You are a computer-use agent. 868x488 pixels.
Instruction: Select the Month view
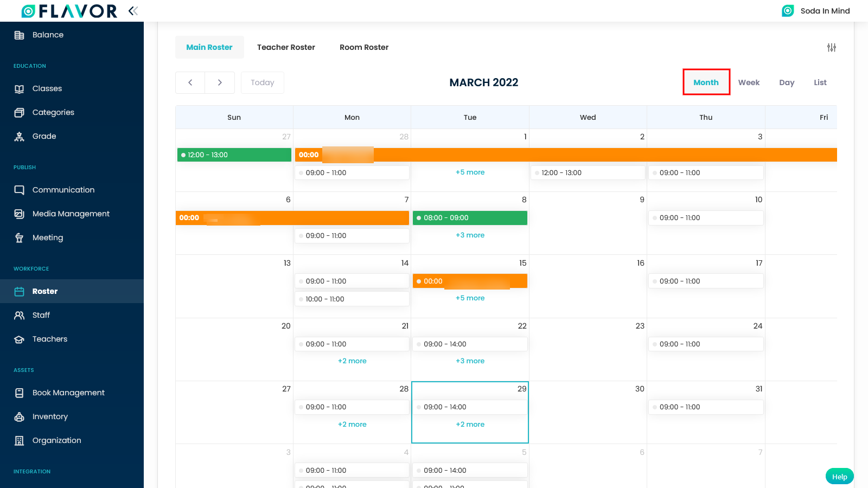[706, 82]
